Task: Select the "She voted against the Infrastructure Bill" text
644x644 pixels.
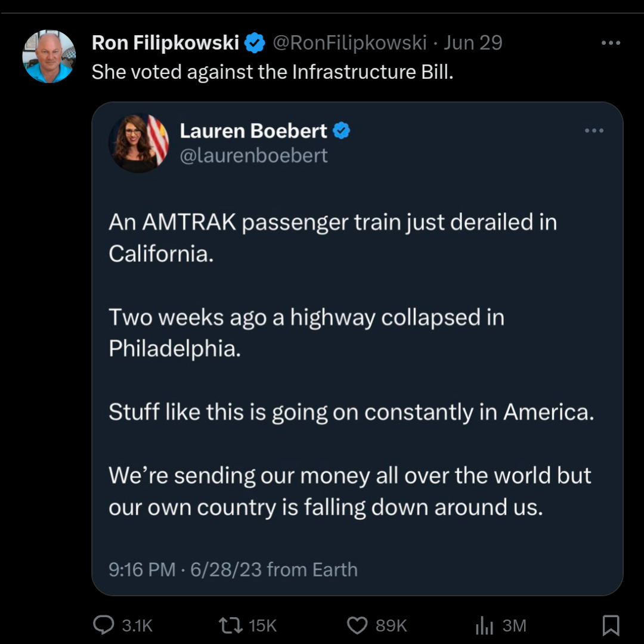Action: (272, 72)
